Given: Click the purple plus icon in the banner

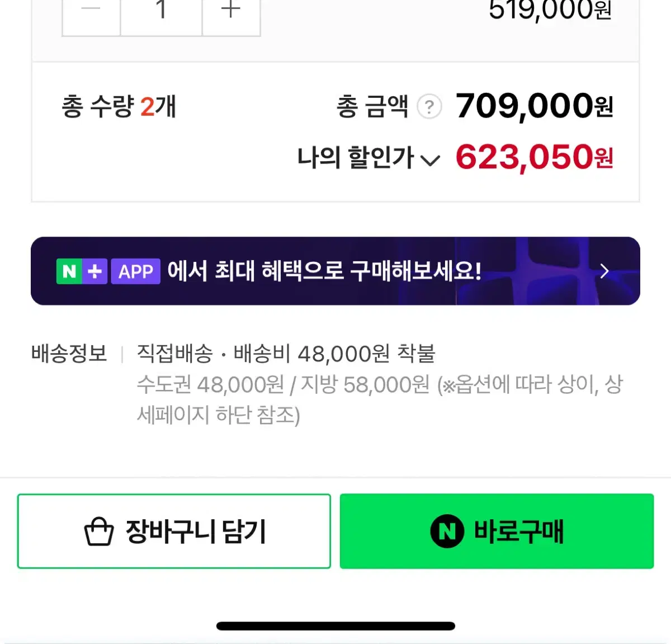Looking at the screenshot, I should 95,271.
